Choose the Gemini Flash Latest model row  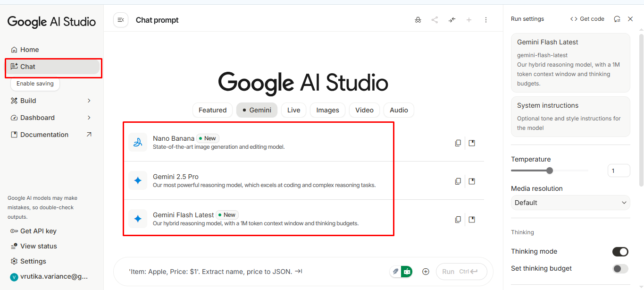click(x=304, y=219)
